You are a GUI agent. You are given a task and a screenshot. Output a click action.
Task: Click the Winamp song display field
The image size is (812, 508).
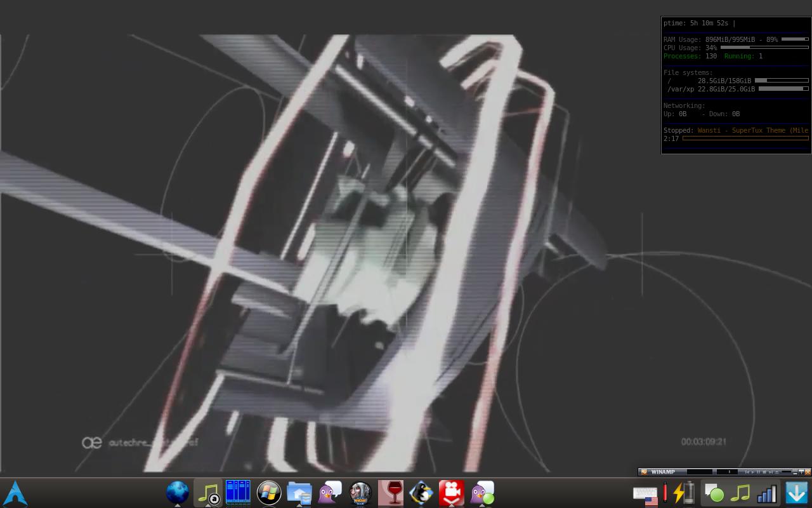tap(700, 472)
